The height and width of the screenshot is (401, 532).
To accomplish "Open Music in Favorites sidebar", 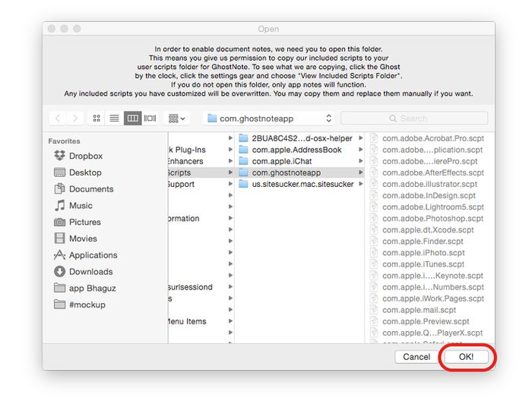I will coord(73,205).
